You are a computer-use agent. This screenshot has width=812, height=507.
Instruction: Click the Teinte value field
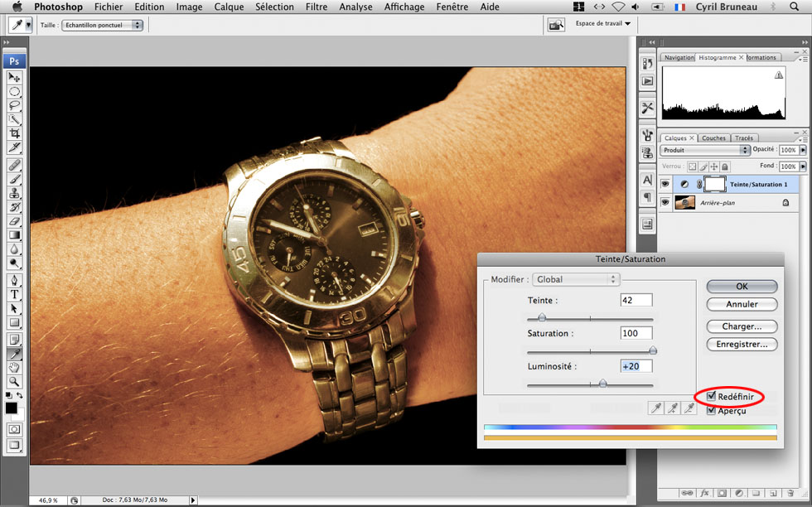(x=636, y=301)
